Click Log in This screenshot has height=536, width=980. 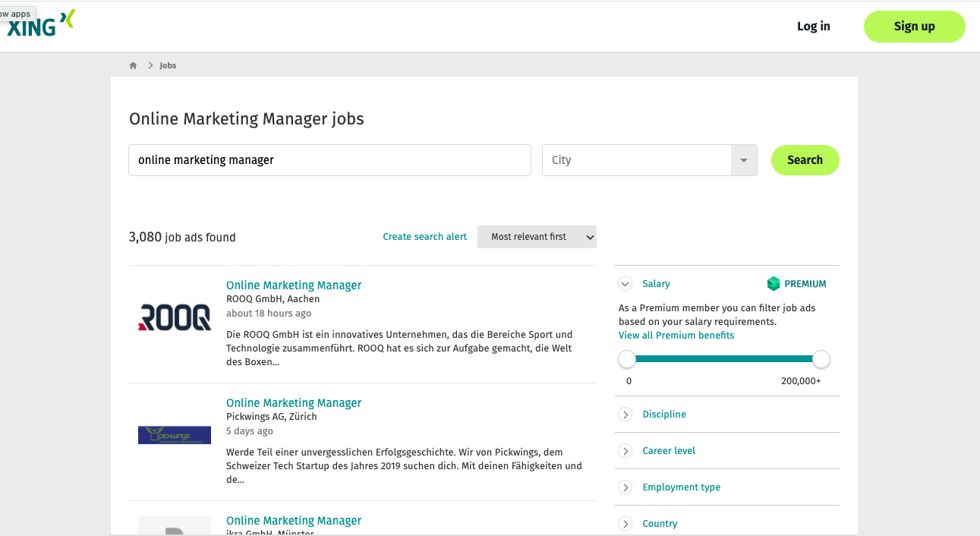point(814,26)
